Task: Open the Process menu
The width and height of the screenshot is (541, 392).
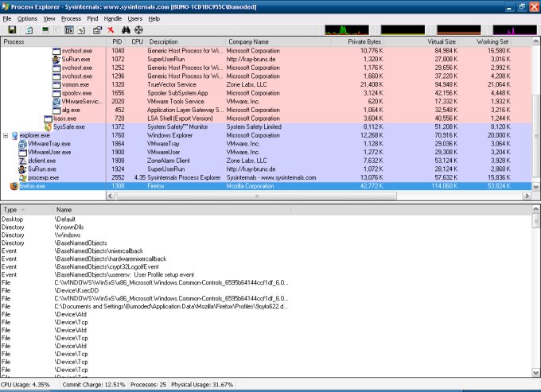Action: [x=71, y=18]
